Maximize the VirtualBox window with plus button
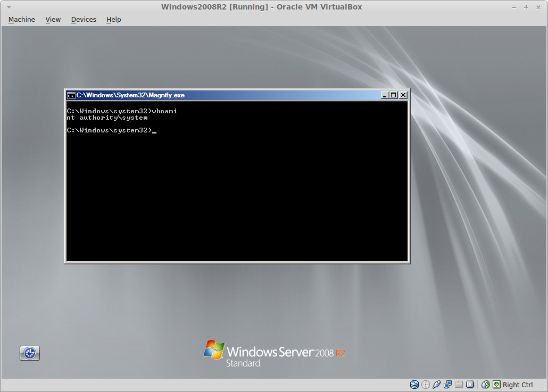 pyautogui.click(x=526, y=7)
